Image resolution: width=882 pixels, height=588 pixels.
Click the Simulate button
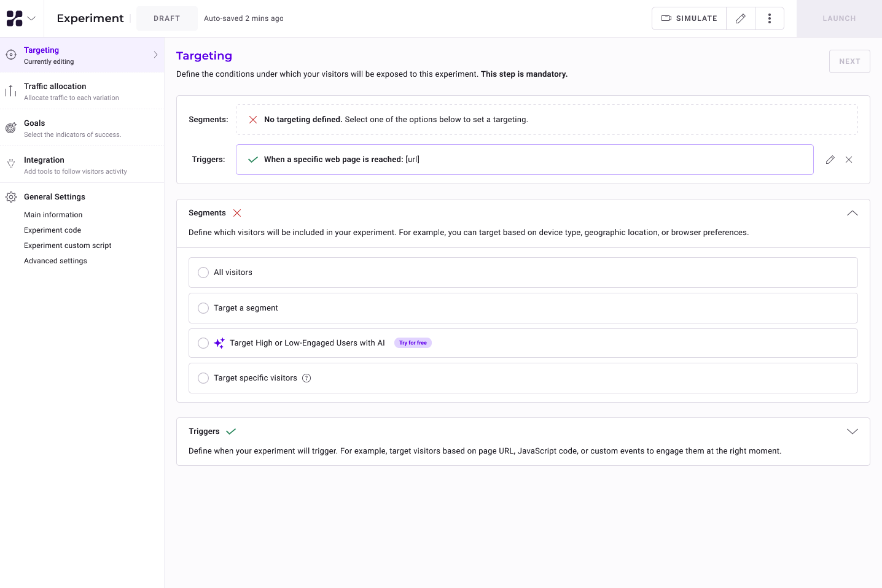coord(689,18)
